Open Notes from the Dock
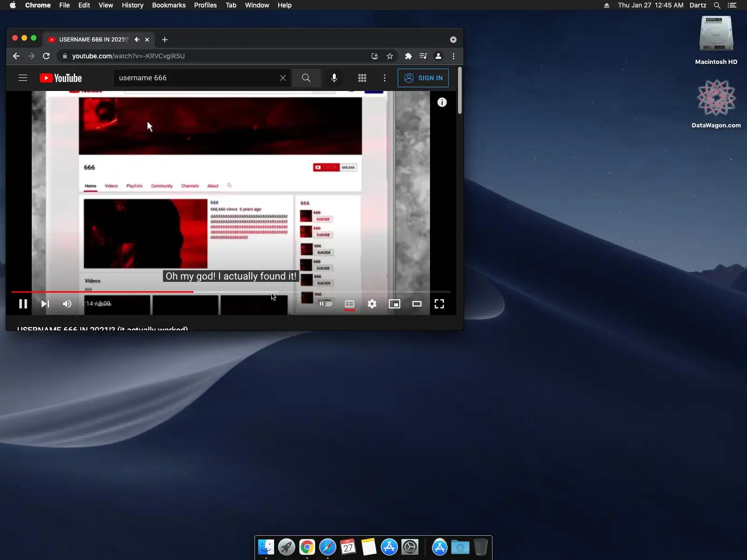The width and height of the screenshot is (747, 560). tap(369, 547)
